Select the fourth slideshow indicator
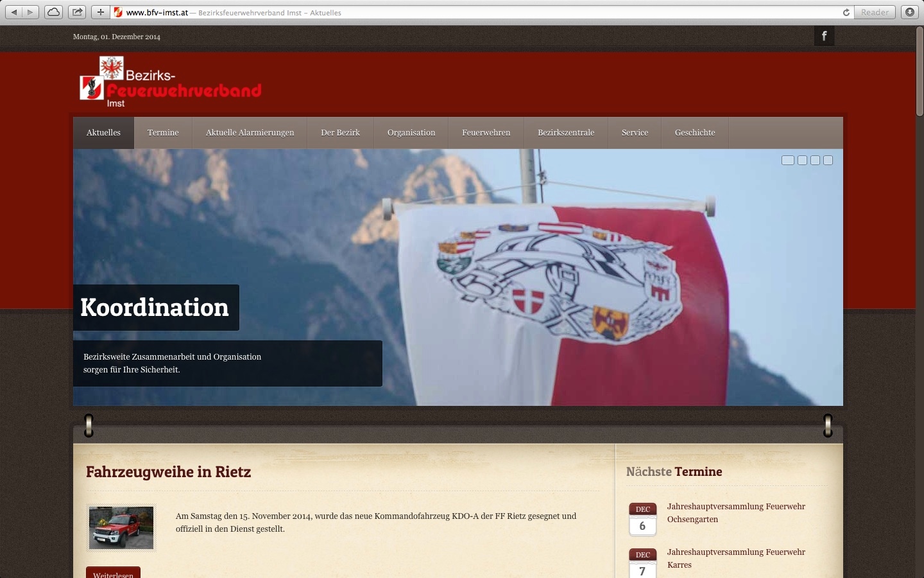 coord(828,161)
